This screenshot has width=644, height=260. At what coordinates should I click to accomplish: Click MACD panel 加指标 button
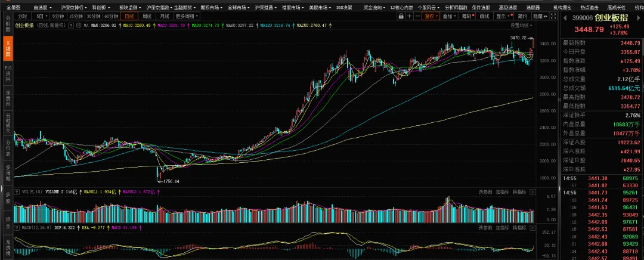click(503, 227)
